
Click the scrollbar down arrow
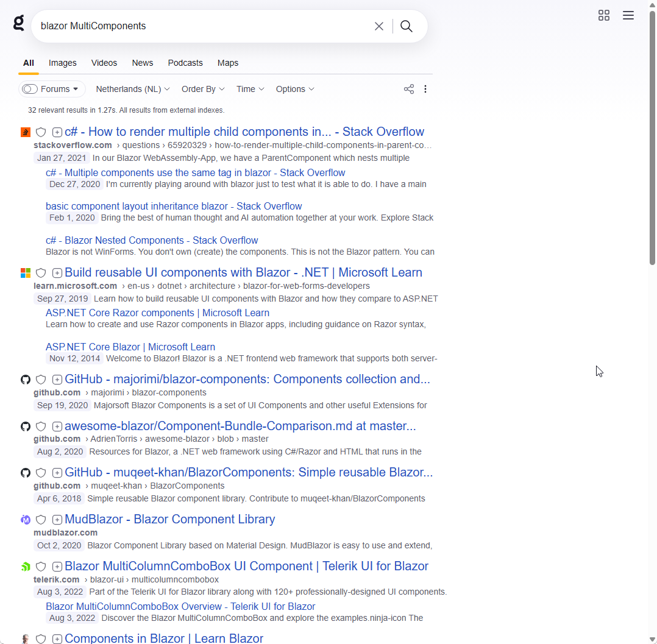pos(652,640)
